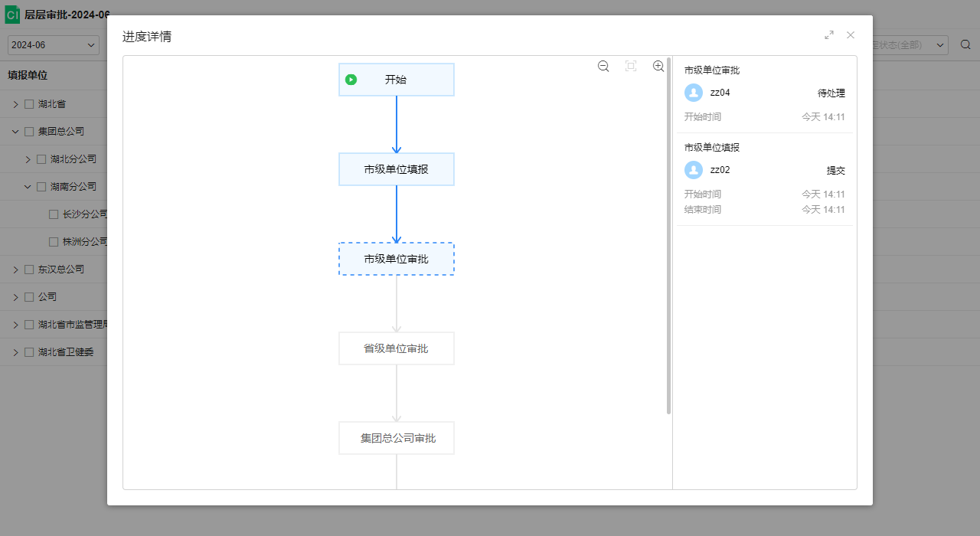This screenshot has width=980, height=536.
Task: Open the 2024-06 period dropdown
Action: (54, 45)
